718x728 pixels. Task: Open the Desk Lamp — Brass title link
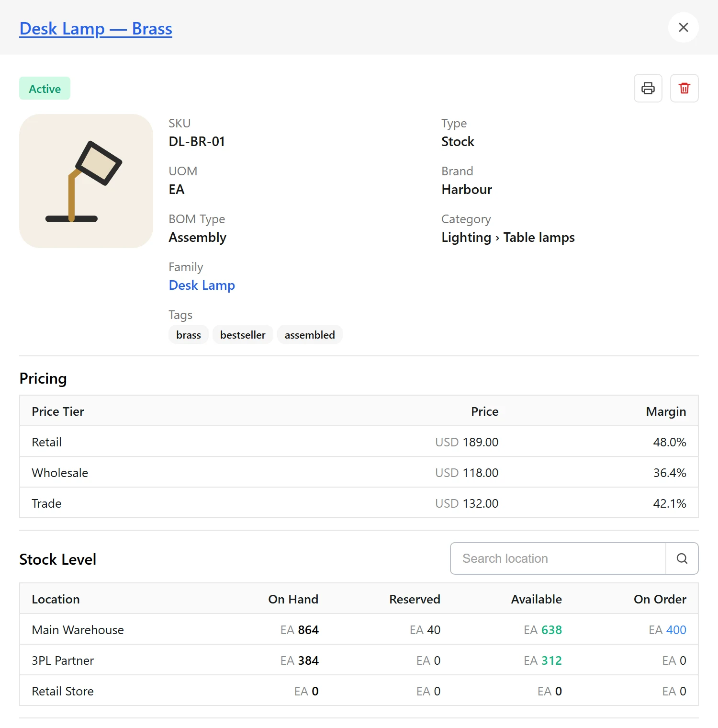point(96,29)
